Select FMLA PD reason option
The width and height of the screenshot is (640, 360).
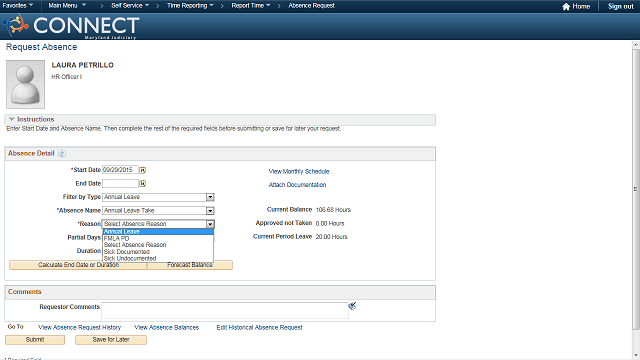[158, 238]
